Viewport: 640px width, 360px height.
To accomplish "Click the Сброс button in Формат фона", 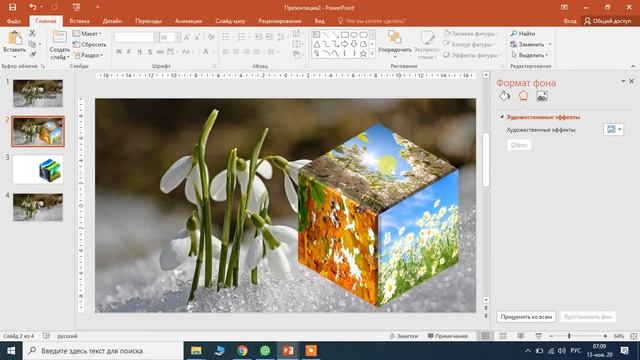I will 519,145.
